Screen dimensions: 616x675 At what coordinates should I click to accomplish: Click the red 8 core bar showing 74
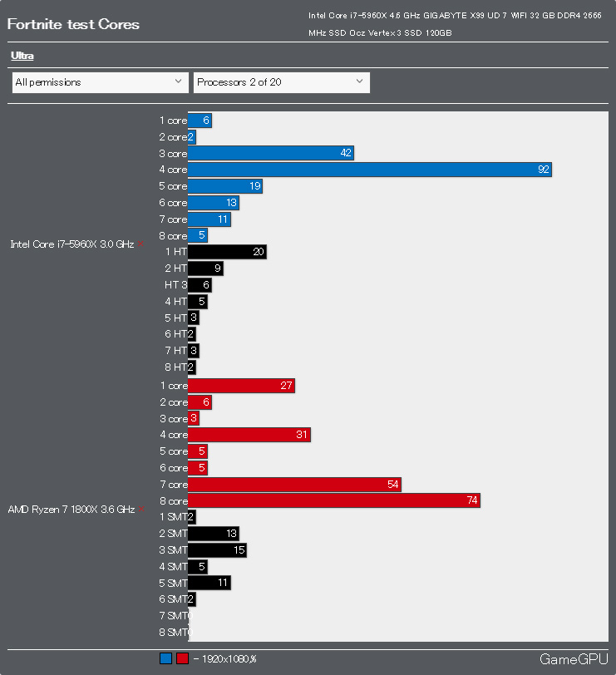pos(334,500)
